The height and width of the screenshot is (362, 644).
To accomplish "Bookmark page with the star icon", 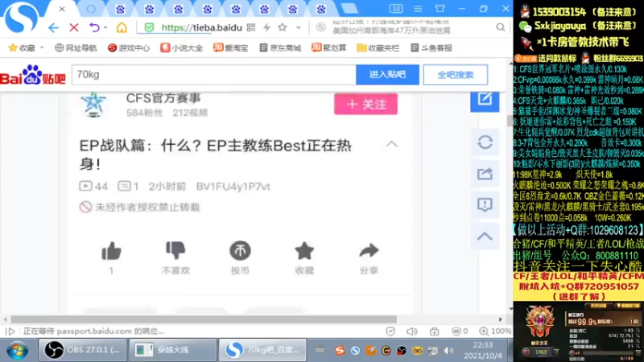I will click(283, 27).
